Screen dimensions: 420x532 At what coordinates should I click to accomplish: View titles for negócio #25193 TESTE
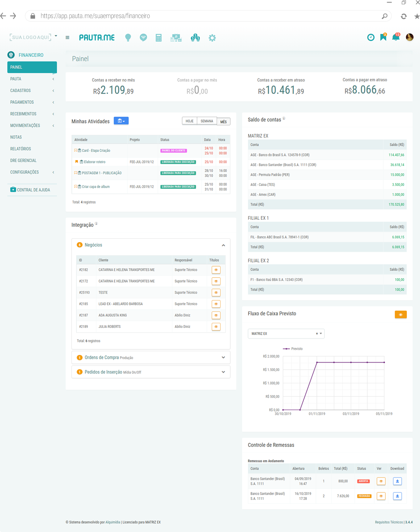216,293
